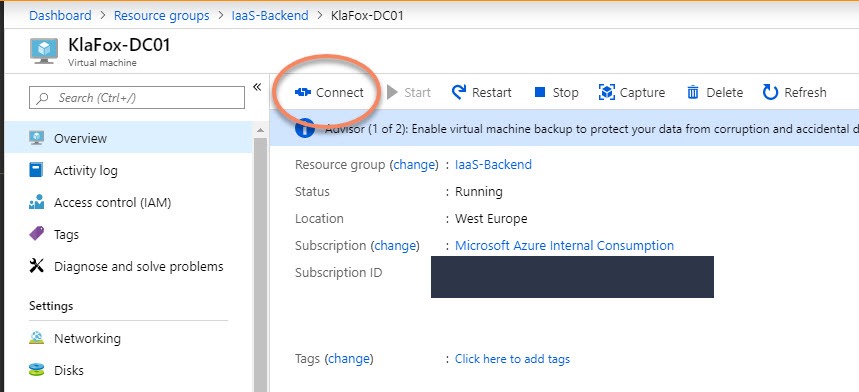Screen dimensions: 859x392
Task: Click here to add tags link
Action: pos(512,359)
